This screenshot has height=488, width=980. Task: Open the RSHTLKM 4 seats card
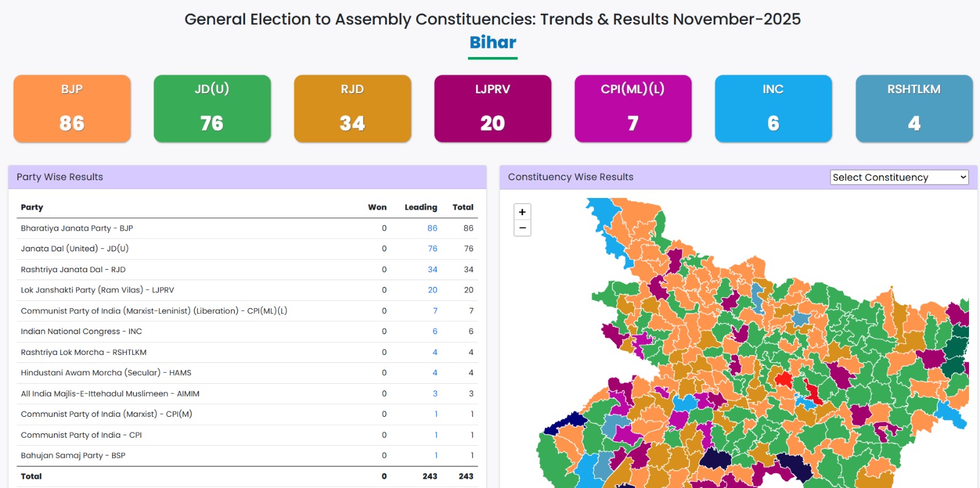pos(914,109)
